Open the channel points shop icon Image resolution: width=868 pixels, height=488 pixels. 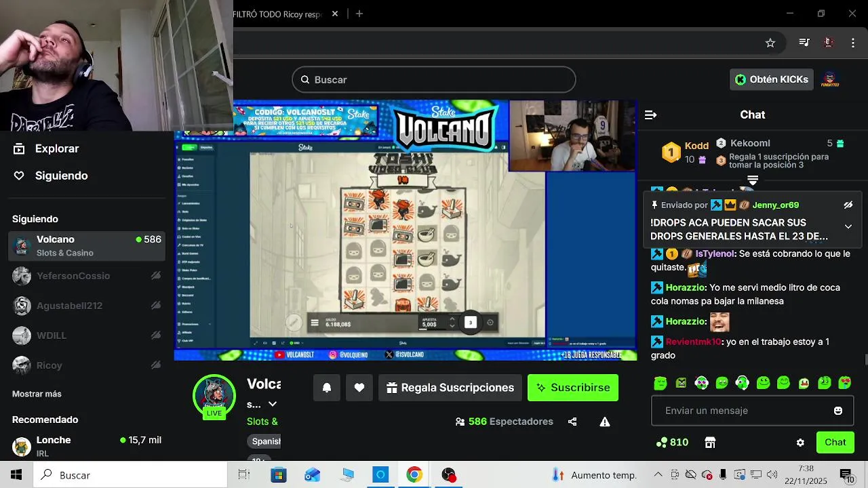coord(710,443)
